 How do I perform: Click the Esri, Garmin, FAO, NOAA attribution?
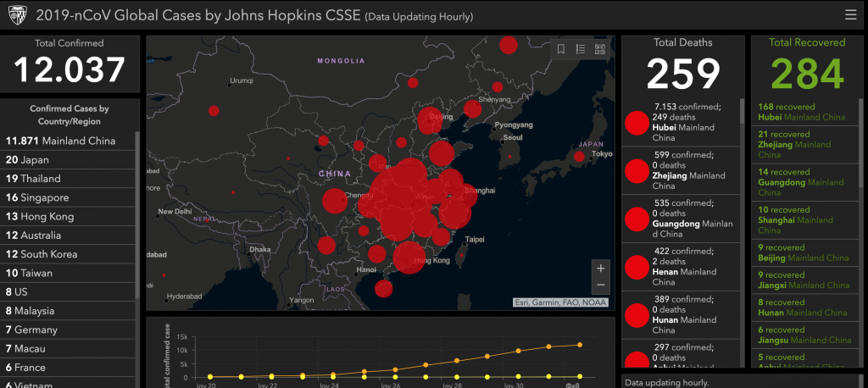[x=560, y=302]
